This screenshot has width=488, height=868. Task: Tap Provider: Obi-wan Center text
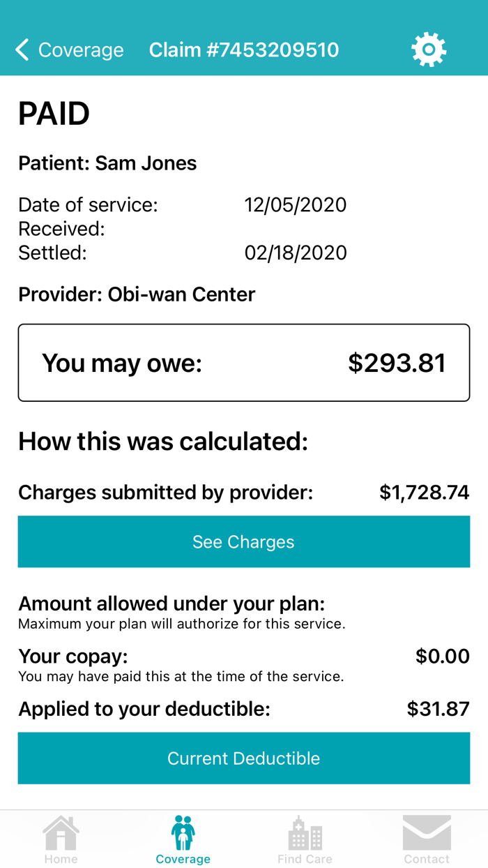pyautogui.click(x=137, y=294)
